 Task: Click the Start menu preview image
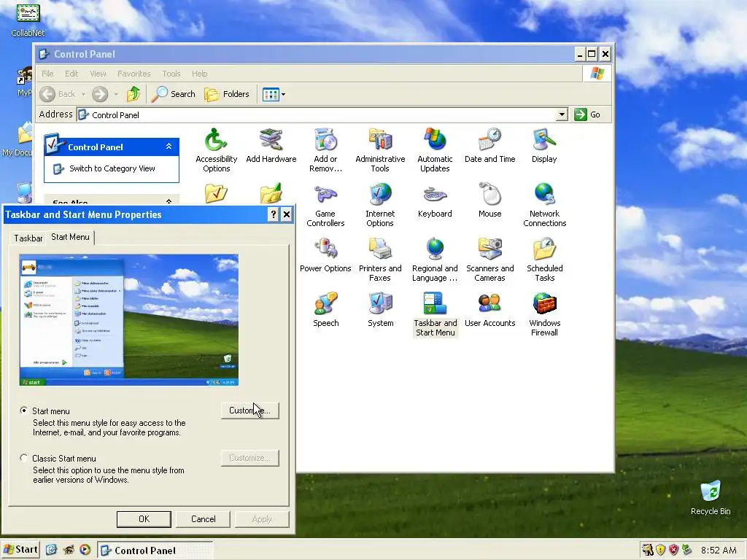[x=128, y=320]
